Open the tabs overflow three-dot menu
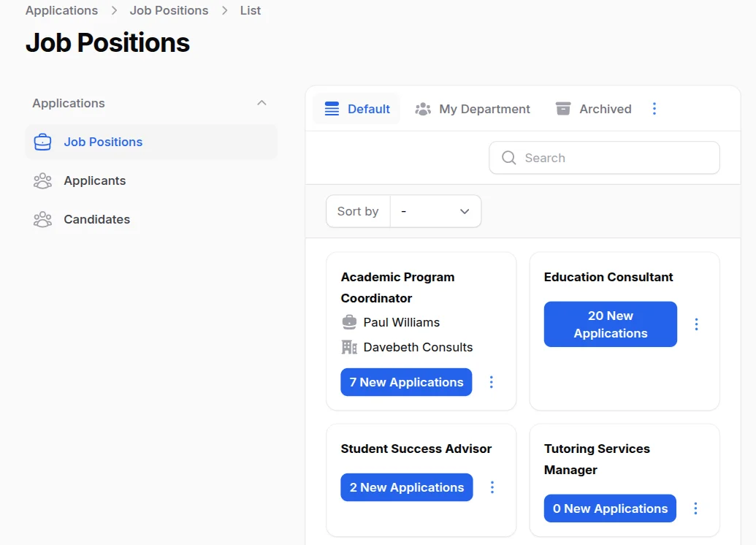Screen dimensions: 756x545 point(654,109)
